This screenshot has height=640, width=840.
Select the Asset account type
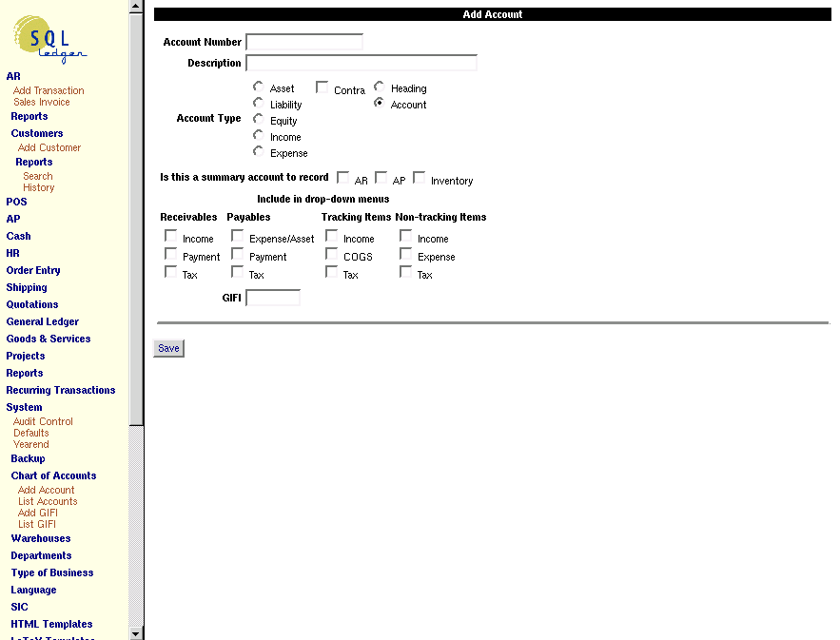257,87
